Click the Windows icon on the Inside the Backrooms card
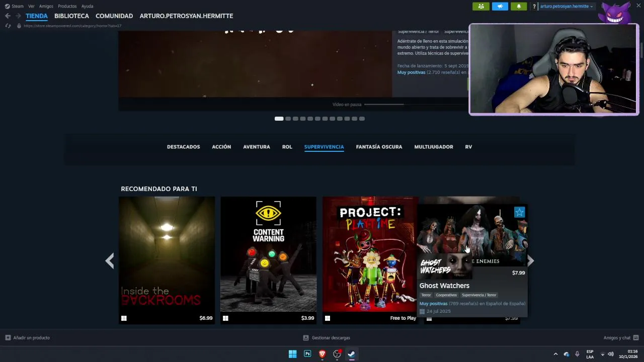 tap(124, 318)
